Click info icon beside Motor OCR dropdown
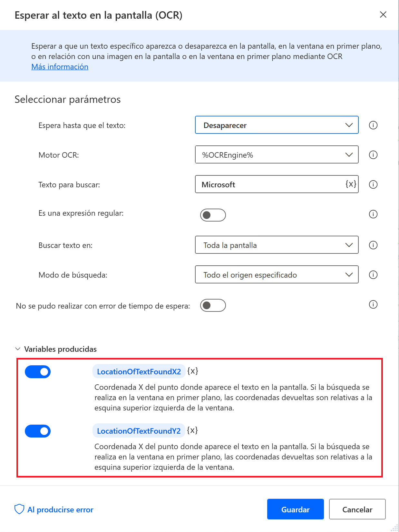Image resolution: width=399 pixels, height=532 pixels. [373, 155]
